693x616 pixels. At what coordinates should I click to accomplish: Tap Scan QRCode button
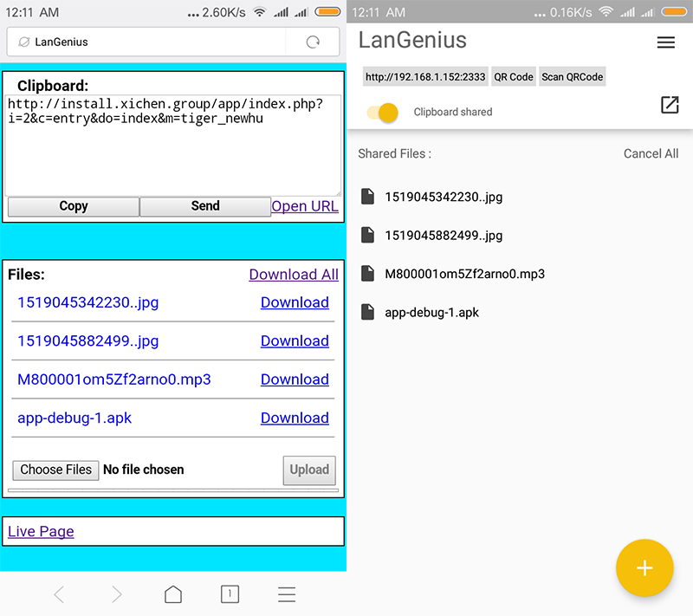coord(573,77)
